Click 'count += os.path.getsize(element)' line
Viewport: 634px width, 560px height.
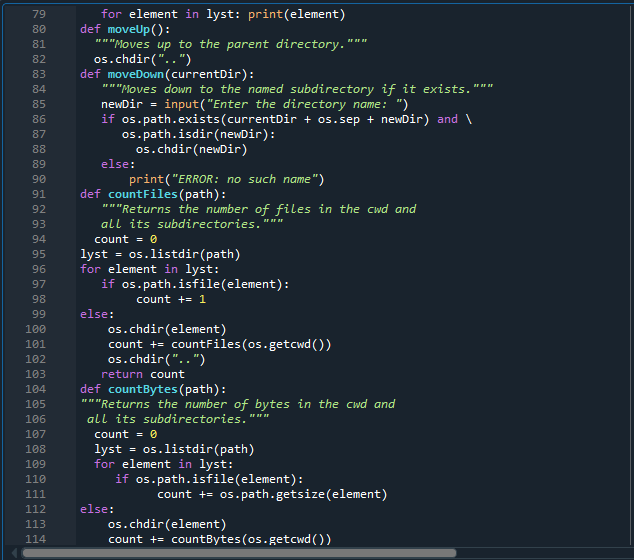pos(272,494)
